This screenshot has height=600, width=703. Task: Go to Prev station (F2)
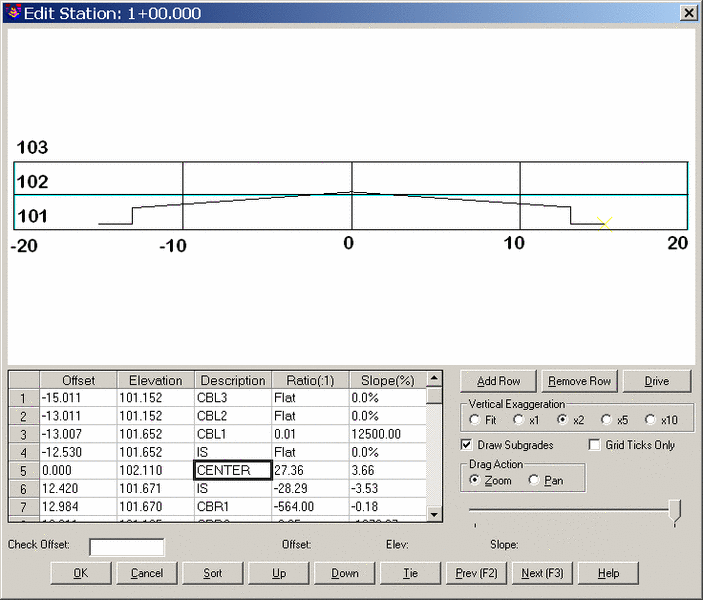[476, 573]
